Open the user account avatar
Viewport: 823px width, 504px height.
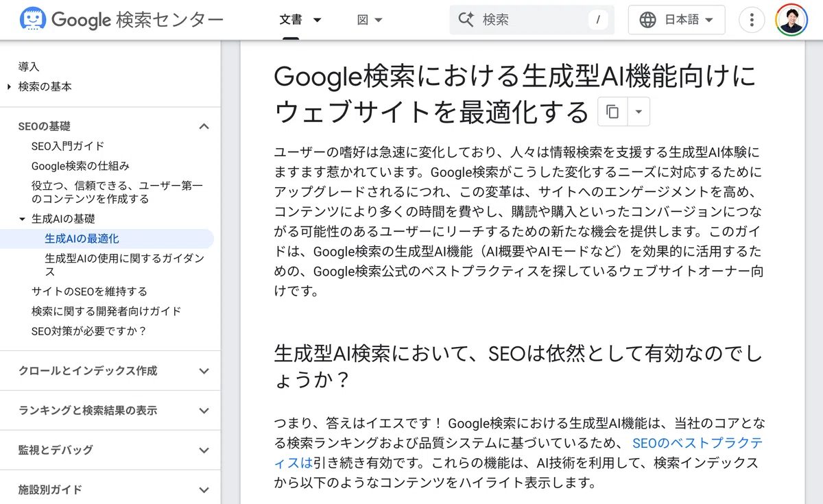(x=791, y=20)
